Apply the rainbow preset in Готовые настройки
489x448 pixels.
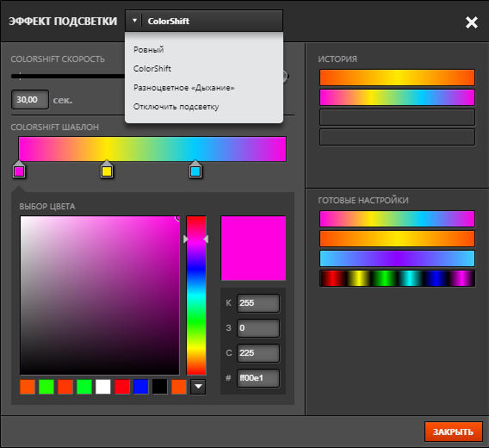pyautogui.click(x=398, y=219)
